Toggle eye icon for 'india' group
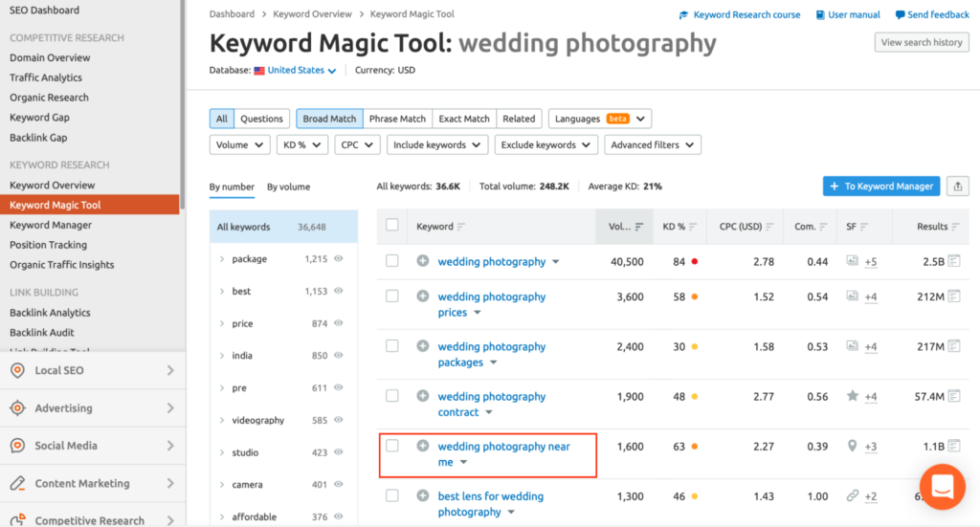 pyautogui.click(x=338, y=355)
